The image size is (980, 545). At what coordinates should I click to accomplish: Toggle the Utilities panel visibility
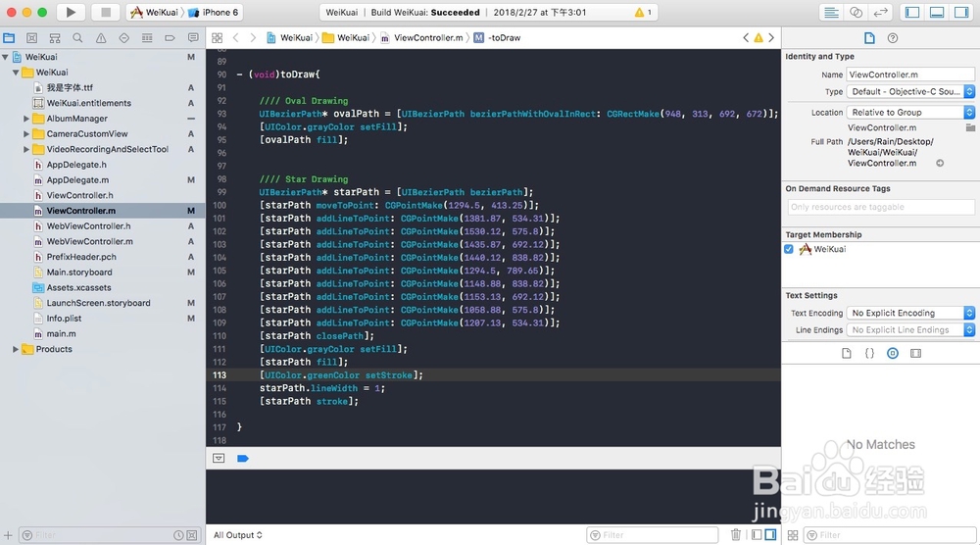(x=961, y=12)
